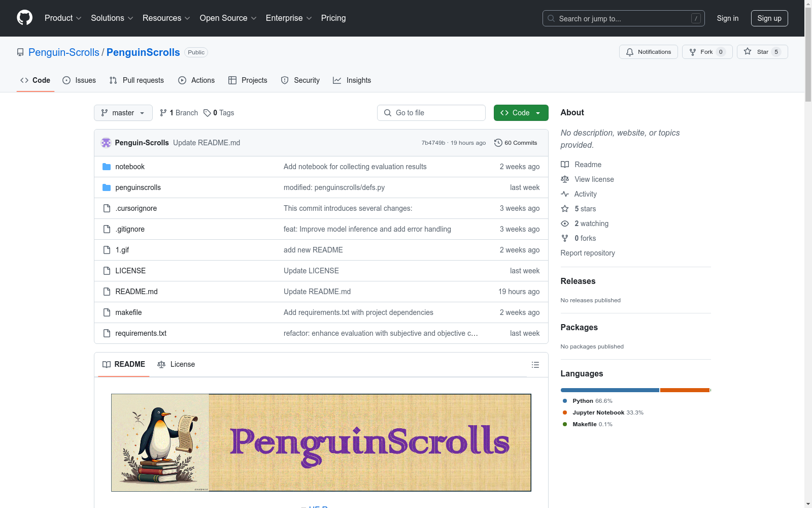Click the fork icon beside 0 forks
Screen dimensions: 812x508
click(565, 238)
